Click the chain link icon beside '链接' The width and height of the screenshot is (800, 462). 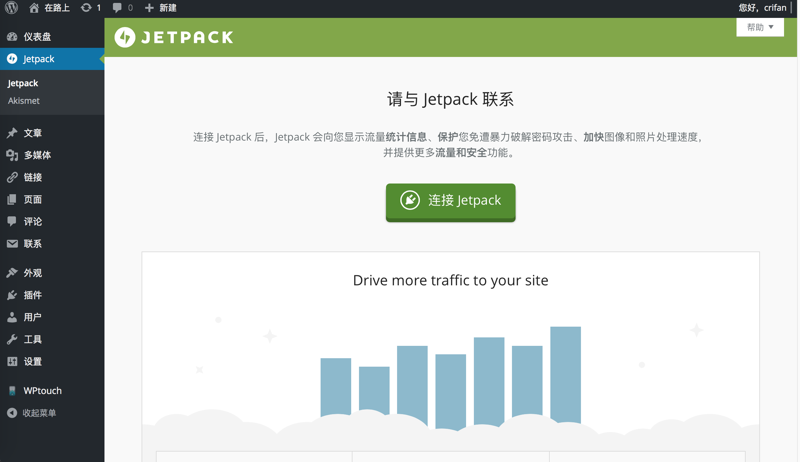pos(12,177)
